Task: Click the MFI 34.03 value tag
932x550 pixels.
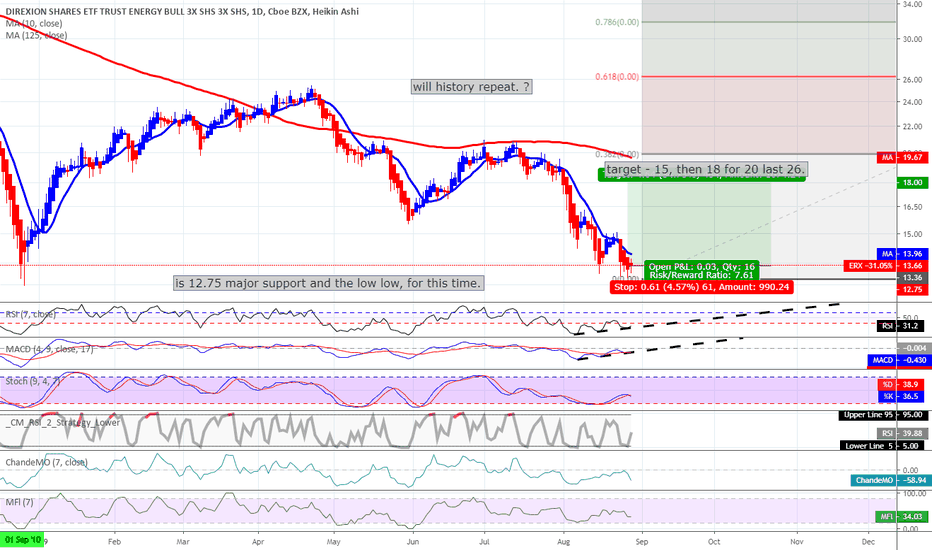Action: (x=902, y=517)
